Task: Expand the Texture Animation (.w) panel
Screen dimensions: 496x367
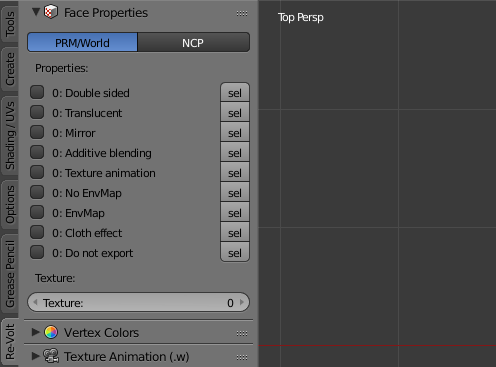Action: coord(35,356)
